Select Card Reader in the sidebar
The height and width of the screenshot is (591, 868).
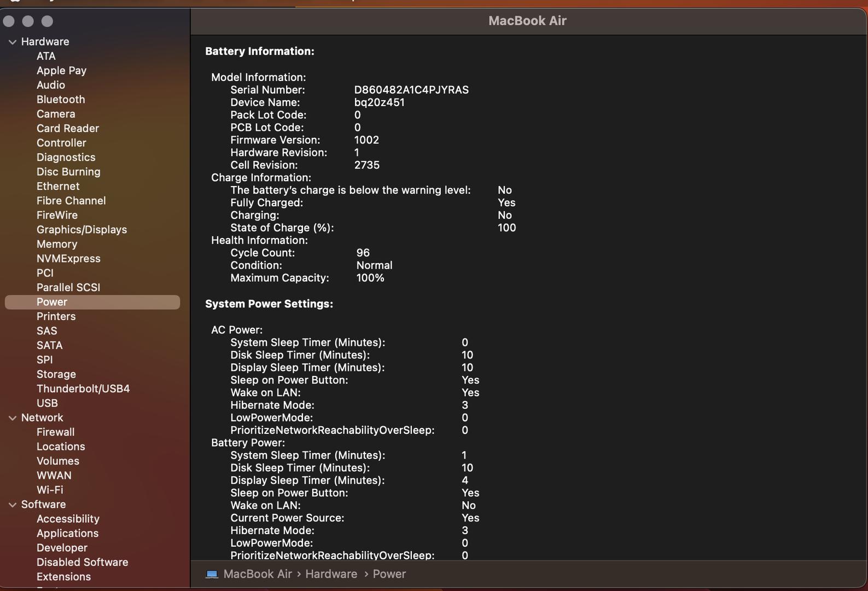point(68,128)
